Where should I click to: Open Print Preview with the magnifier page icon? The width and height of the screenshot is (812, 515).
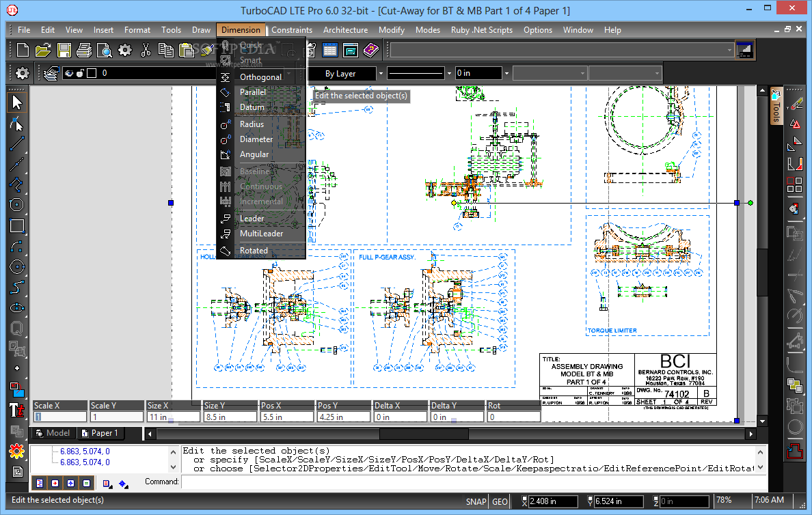(104, 51)
